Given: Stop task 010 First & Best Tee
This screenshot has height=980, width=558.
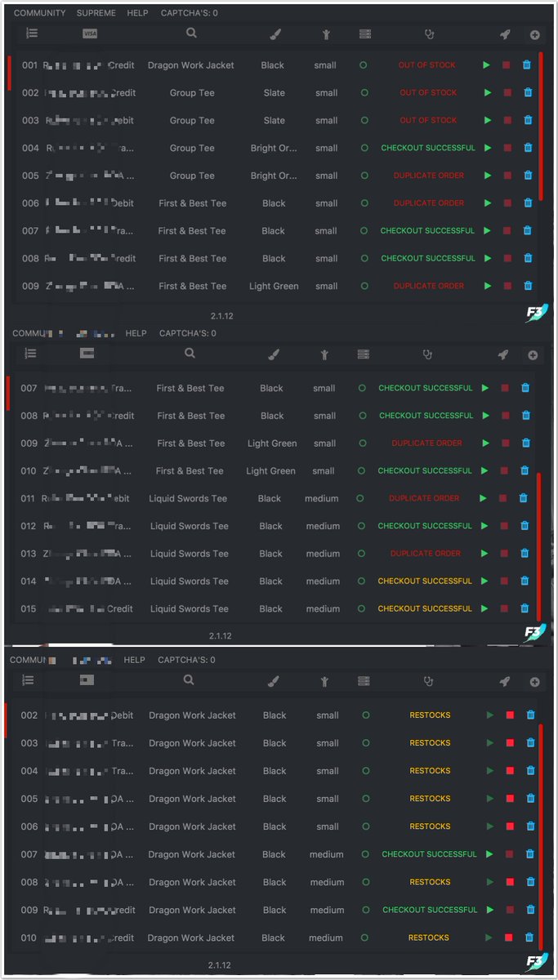Looking at the screenshot, I should click(505, 470).
